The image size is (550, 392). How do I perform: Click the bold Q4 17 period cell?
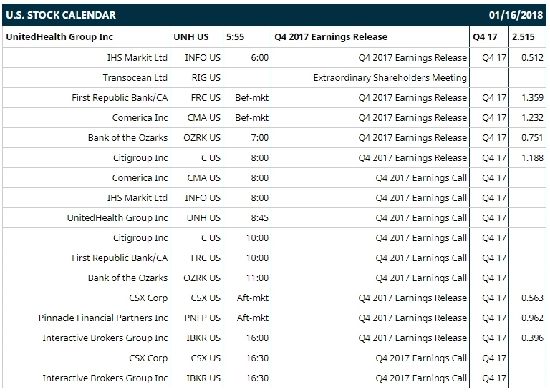485,37
